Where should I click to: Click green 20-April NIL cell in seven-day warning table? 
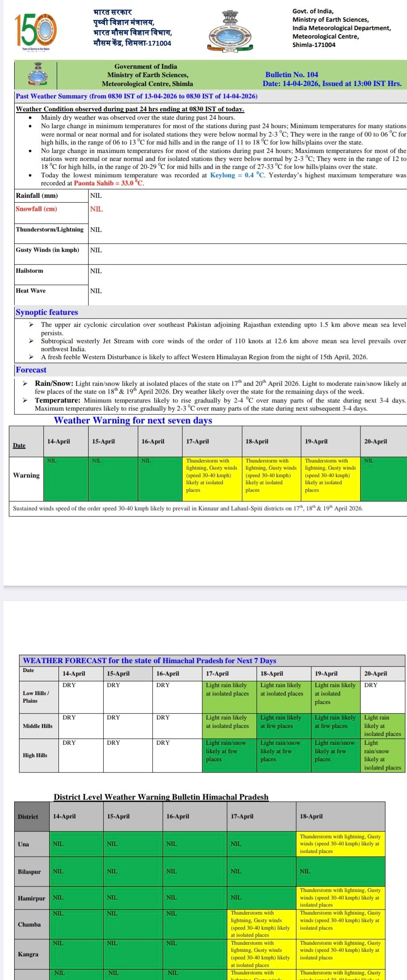pos(383,479)
